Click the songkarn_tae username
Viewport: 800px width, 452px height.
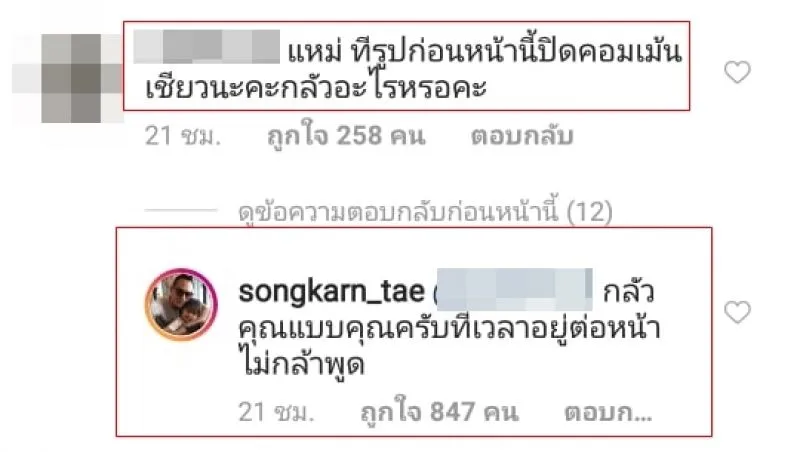pyautogui.click(x=332, y=292)
